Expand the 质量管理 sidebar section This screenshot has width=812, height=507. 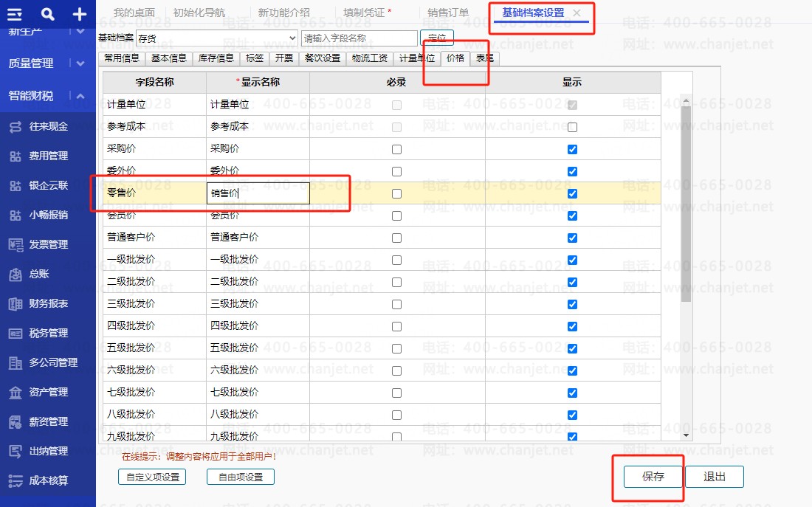80,63
